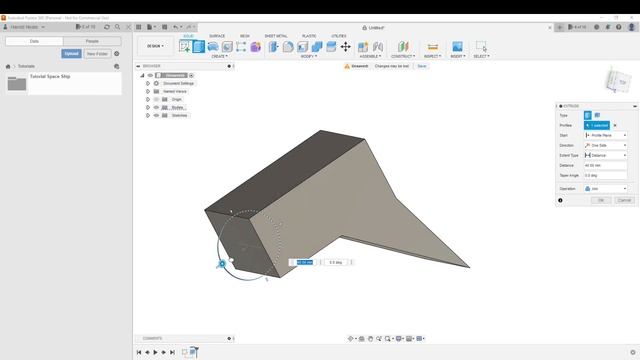Switch to the Mesh tab
The image size is (640, 360).
(x=244, y=36)
